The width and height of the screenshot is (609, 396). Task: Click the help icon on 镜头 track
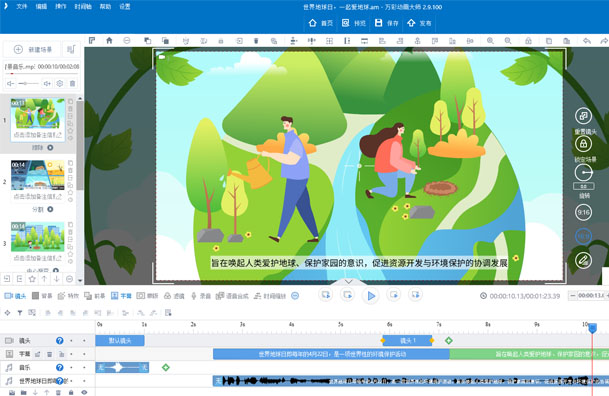[59, 340]
